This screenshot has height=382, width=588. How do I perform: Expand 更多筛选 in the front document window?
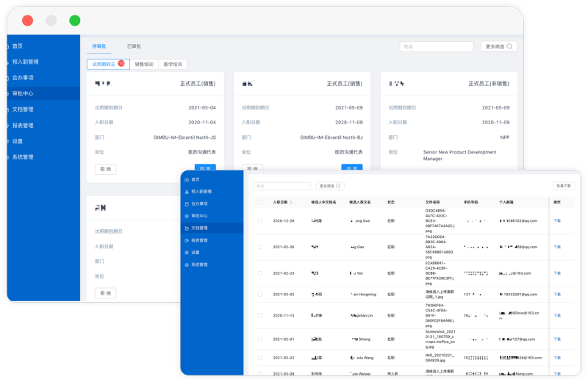point(330,187)
